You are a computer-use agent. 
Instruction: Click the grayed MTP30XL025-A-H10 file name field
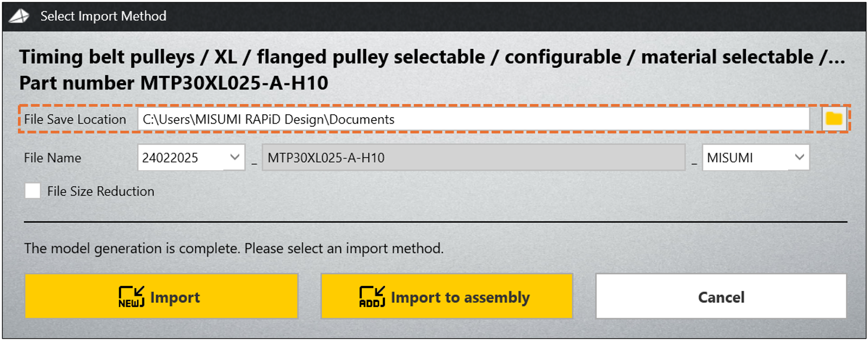[x=473, y=158]
